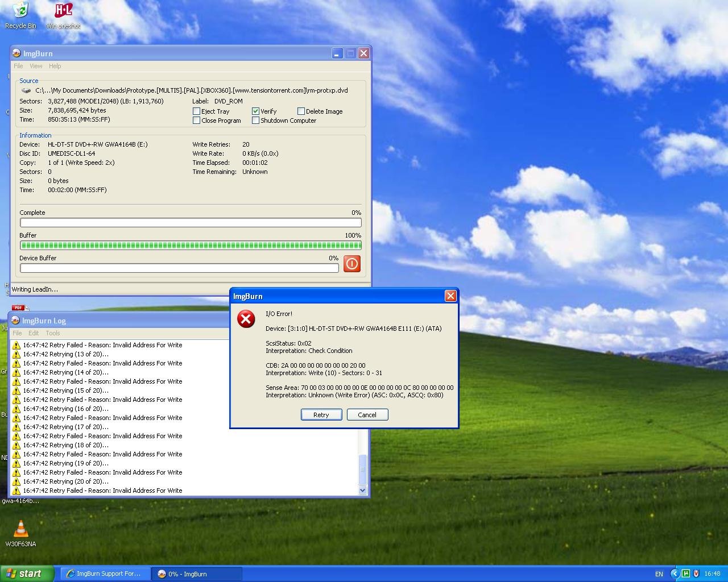Click the 'I/O Error!' heading text
This screenshot has width=728, height=582.
pyautogui.click(x=279, y=314)
